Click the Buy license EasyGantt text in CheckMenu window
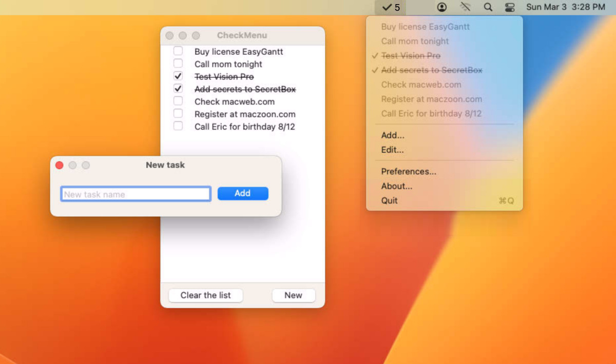 pos(239,52)
